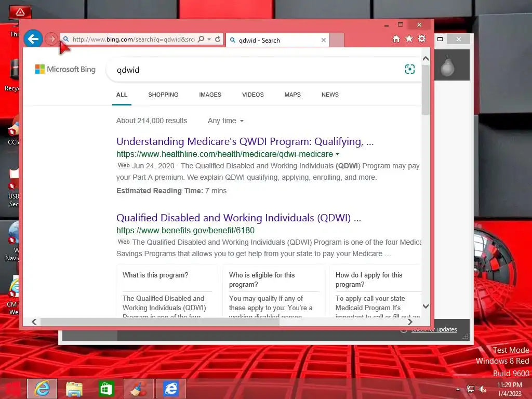Refresh the page with the reload icon
This screenshot has height=399, width=532.
tap(218, 39)
